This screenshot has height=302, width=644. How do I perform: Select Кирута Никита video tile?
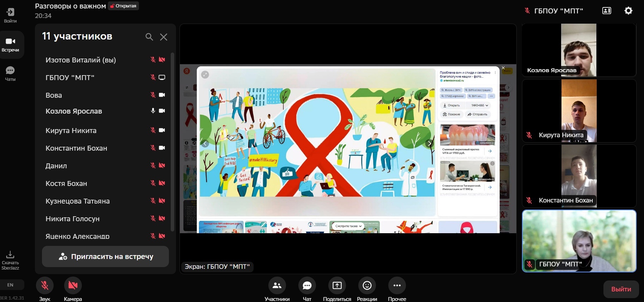(x=579, y=111)
